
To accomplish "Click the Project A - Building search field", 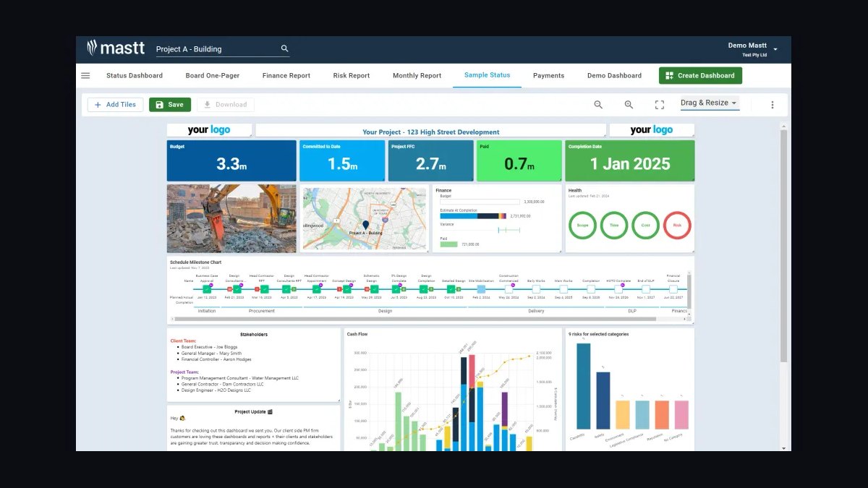I will click(x=223, y=49).
